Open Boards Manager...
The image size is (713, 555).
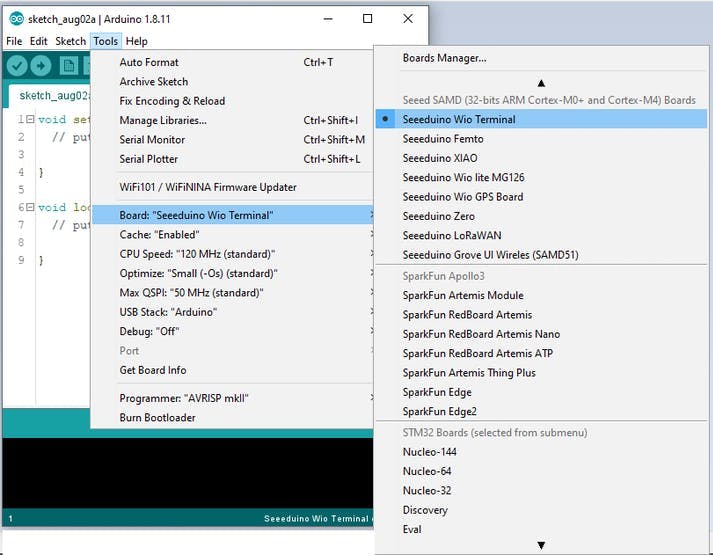(541, 58)
